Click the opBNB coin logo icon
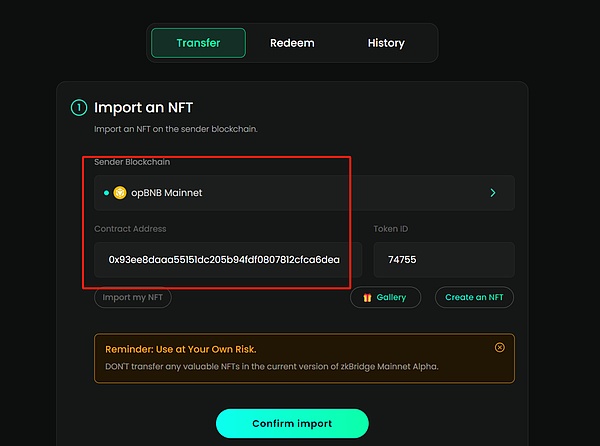 point(120,192)
